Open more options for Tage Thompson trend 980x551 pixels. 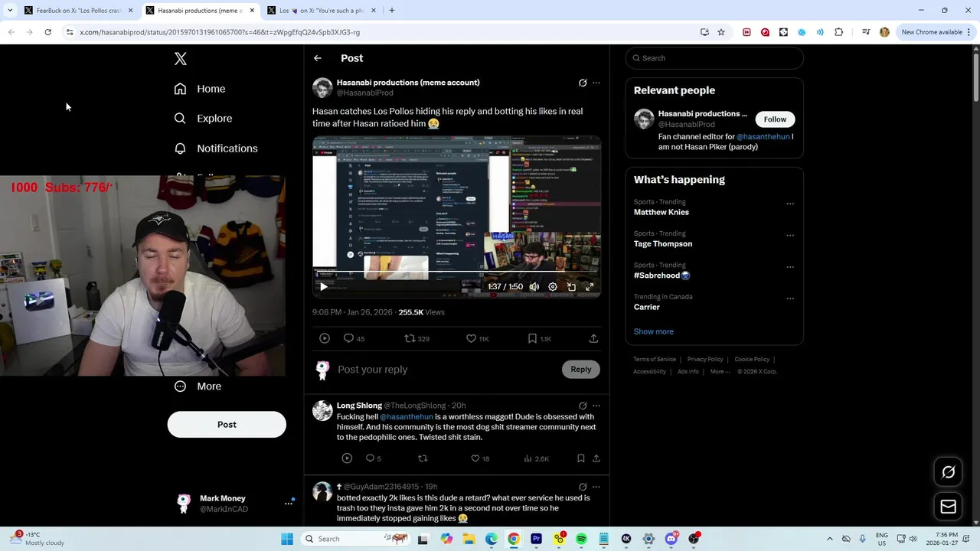point(790,236)
